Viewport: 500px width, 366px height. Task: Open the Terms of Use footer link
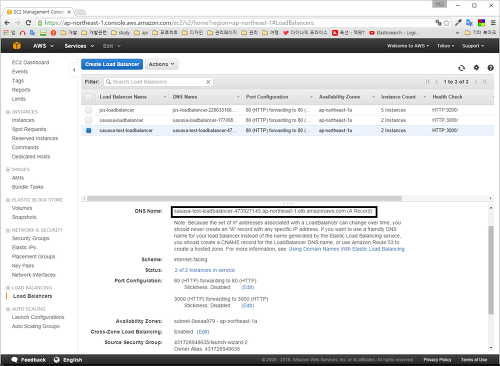pyautogui.click(x=474, y=360)
